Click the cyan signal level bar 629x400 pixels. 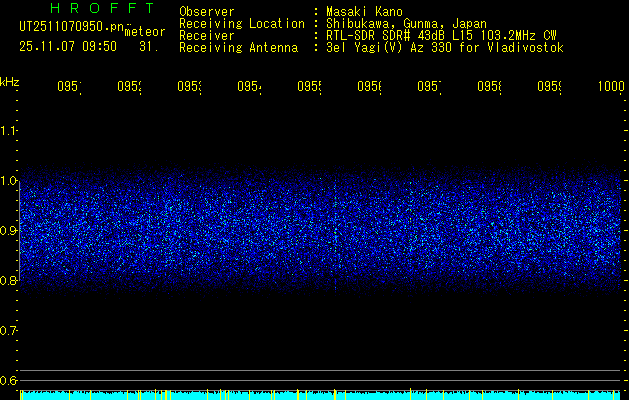[x=320, y=396]
